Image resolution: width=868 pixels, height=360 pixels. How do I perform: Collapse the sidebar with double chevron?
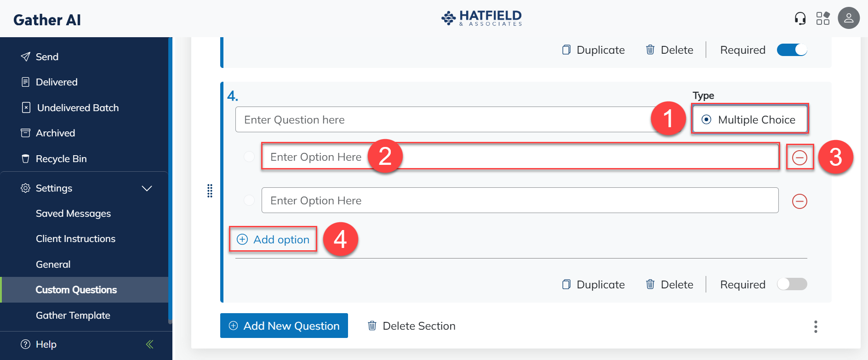point(149,344)
